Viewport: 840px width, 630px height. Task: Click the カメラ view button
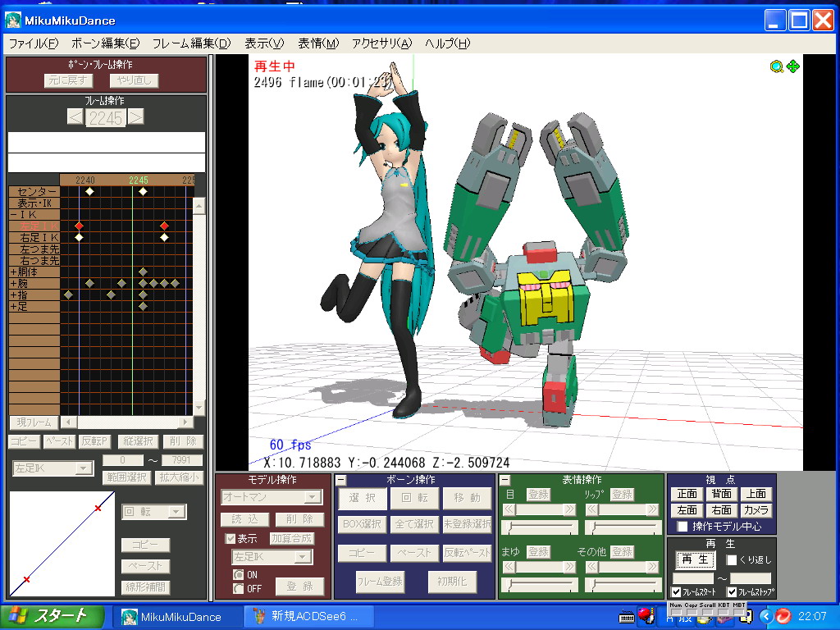pyautogui.click(x=756, y=510)
